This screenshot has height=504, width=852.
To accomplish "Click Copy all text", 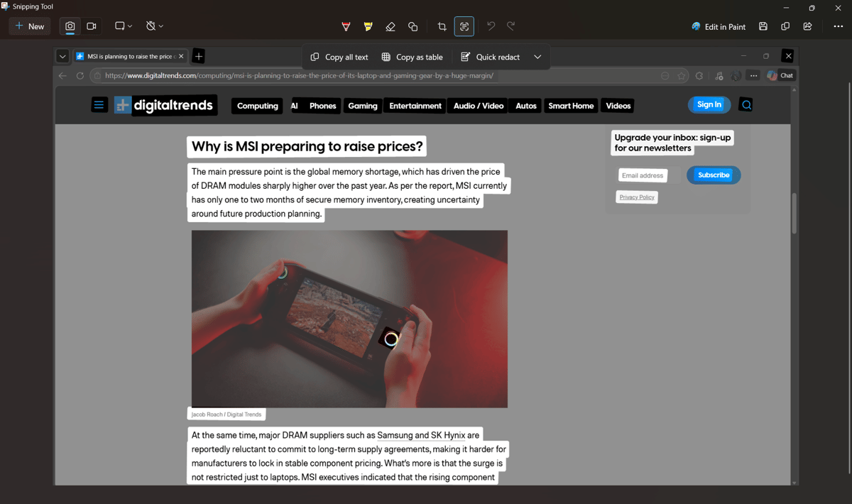I will [338, 57].
